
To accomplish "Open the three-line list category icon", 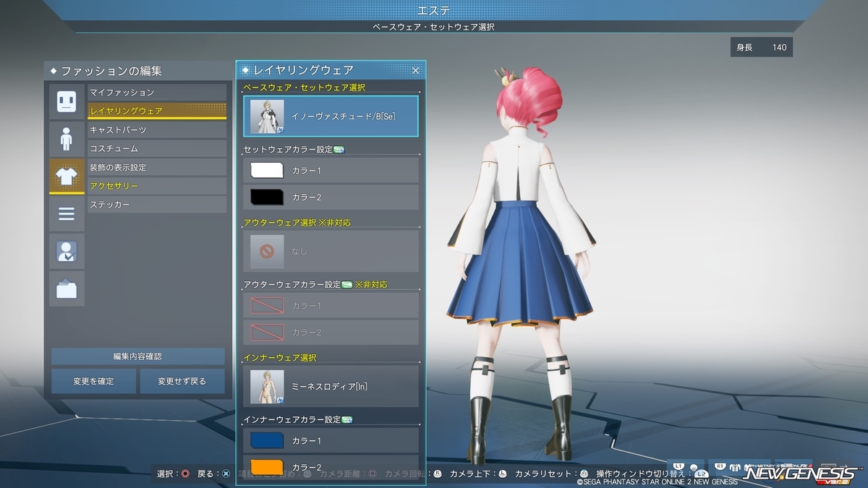I will (x=67, y=214).
